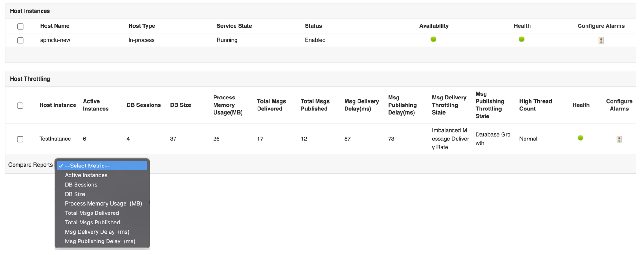The height and width of the screenshot is (255, 644).
Task: Select Msg Delivery Delay (ms) option
Action: 97,232
